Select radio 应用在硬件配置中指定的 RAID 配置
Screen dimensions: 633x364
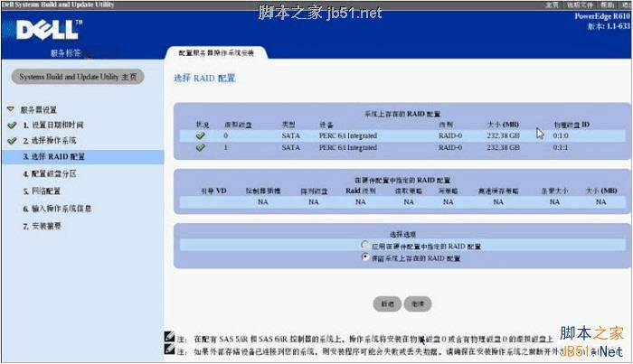coord(365,245)
